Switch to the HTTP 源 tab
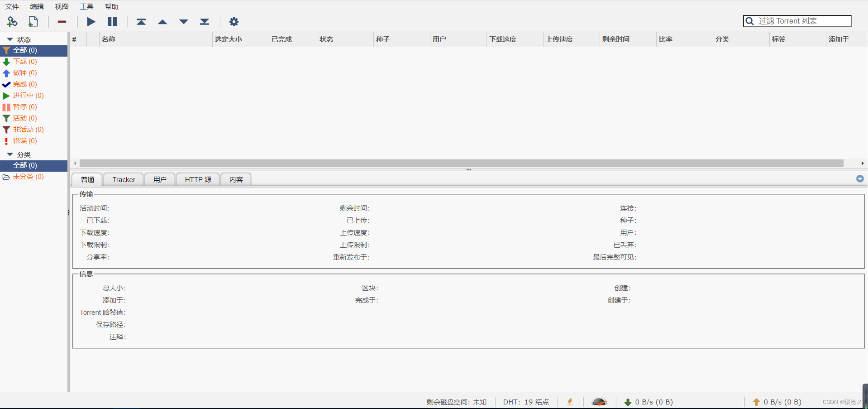The height and width of the screenshot is (409, 868). 198,179
